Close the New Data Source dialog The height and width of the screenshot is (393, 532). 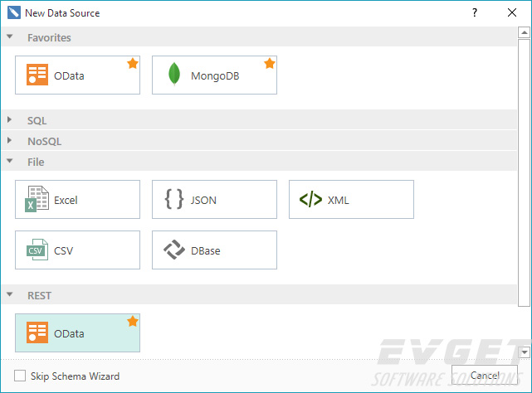(512, 13)
